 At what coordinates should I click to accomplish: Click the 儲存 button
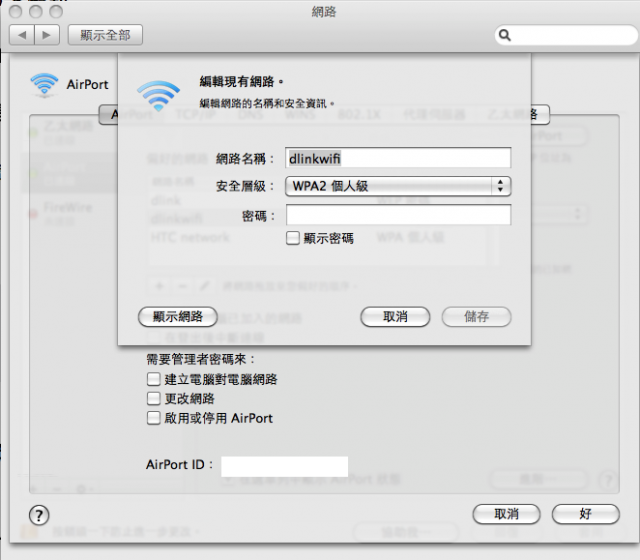click(x=476, y=317)
